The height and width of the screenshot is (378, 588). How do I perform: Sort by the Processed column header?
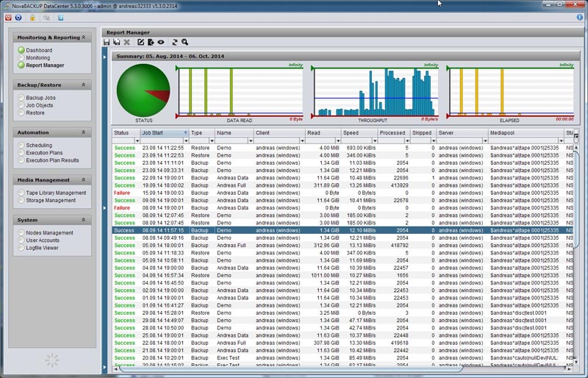tap(394, 132)
